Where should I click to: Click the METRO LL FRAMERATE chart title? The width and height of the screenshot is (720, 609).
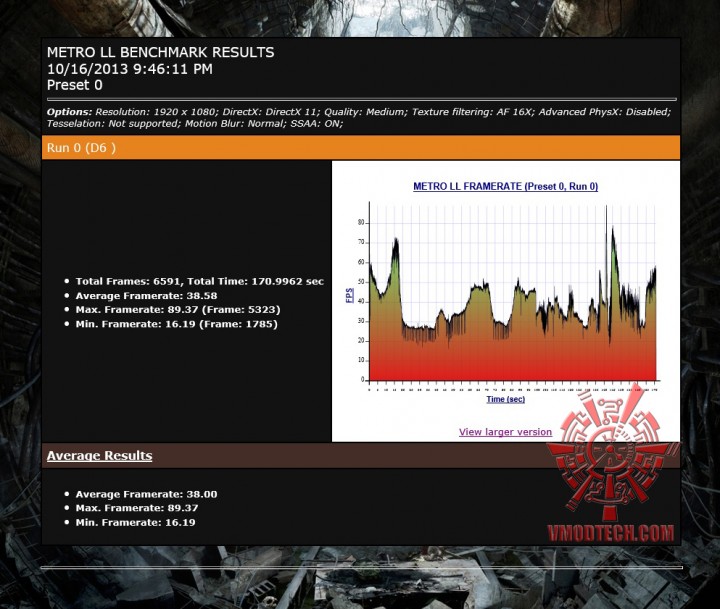click(506, 186)
